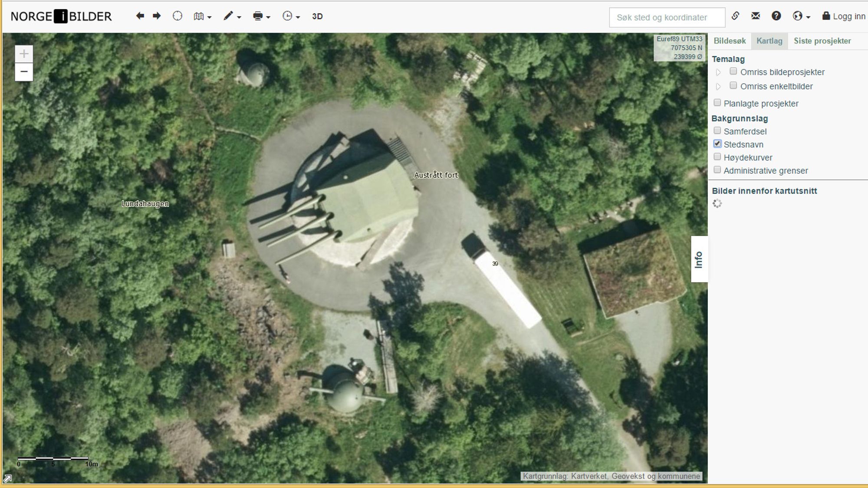Click the Temalag heading
Screen dimensions: 868x488
point(728,59)
